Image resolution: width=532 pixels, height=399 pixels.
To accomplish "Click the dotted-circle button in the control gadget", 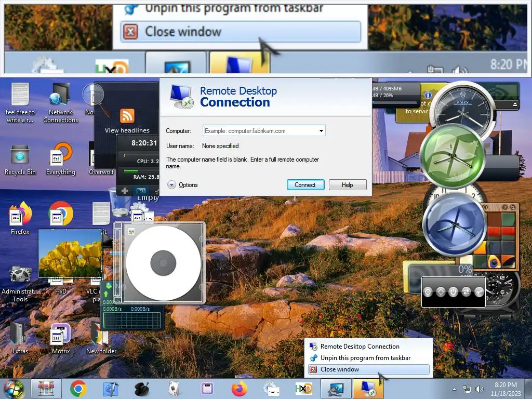I will click(x=441, y=292).
